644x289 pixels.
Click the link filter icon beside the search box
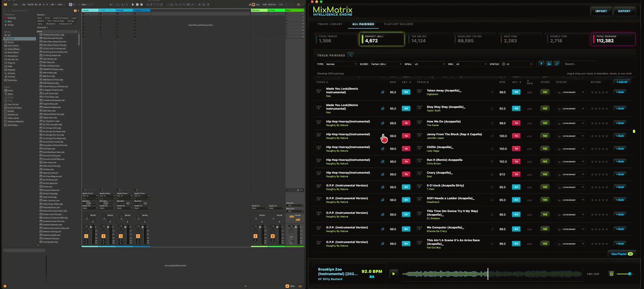tap(557, 64)
